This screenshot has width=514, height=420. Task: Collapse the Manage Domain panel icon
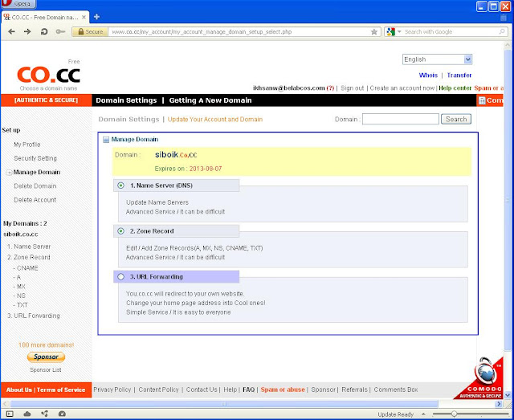pos(106,140)
